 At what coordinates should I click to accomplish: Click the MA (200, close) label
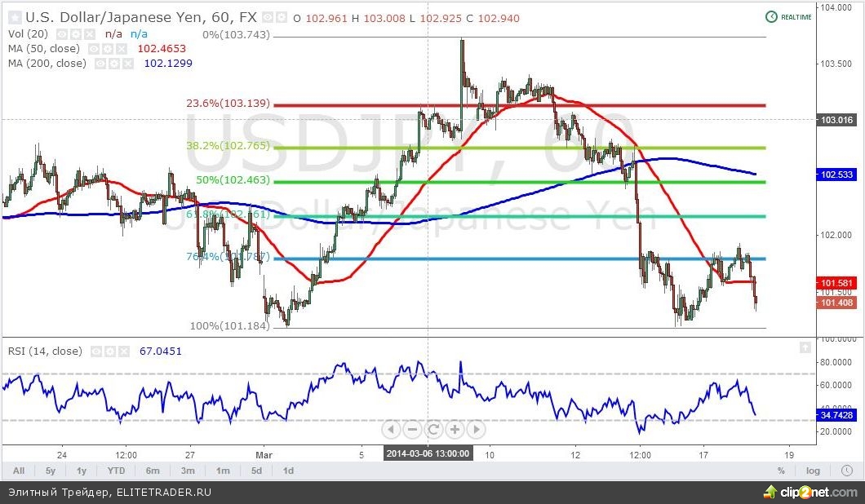coord(47,64)
